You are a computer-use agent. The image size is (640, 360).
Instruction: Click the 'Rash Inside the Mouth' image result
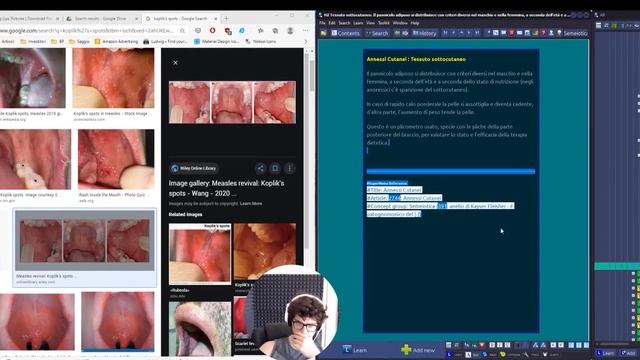coord(116,159)
